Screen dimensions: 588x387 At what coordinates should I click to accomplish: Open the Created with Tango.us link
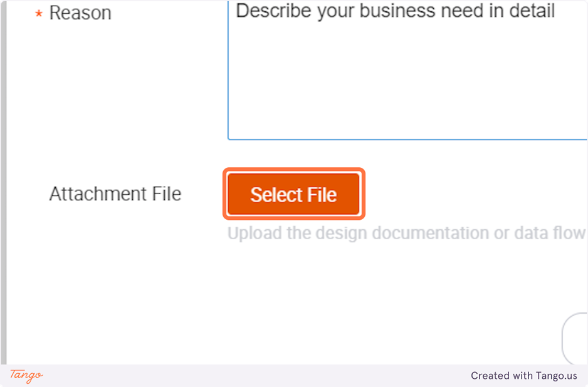coord(523,376)
